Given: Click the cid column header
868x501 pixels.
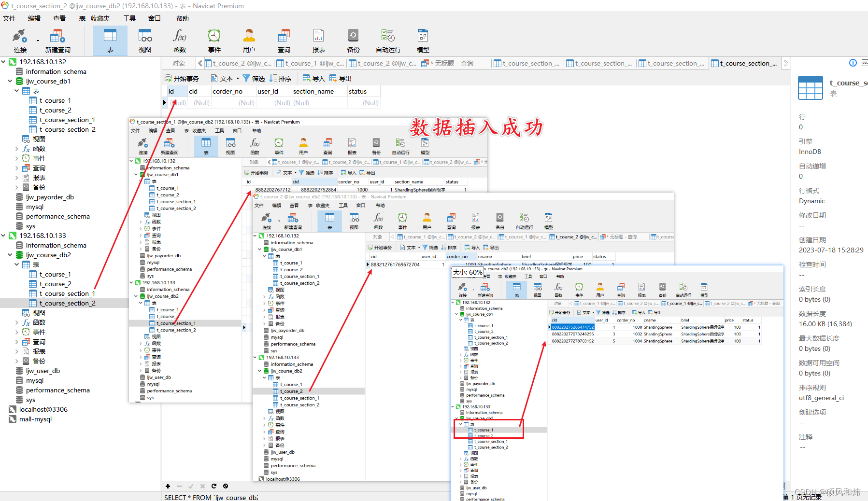Looking at the screenshot, I should pyautogui.click(x=199, y=91).
